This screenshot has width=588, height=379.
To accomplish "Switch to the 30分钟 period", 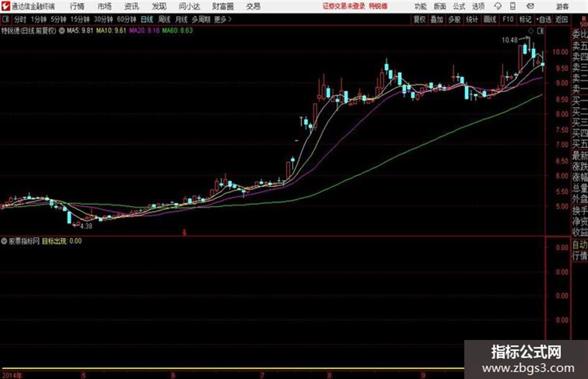I will click(x=103, y=19).
